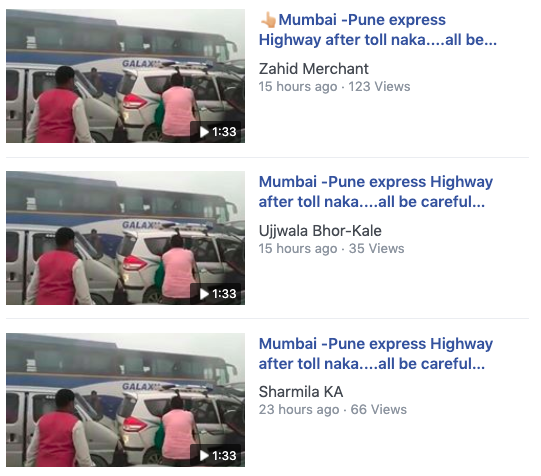Image resolution: width=541 pixels, height=476 pixels.
Task: Visit Ujjwala Bhor-Kale's profile name
Action: pos(320,231)
